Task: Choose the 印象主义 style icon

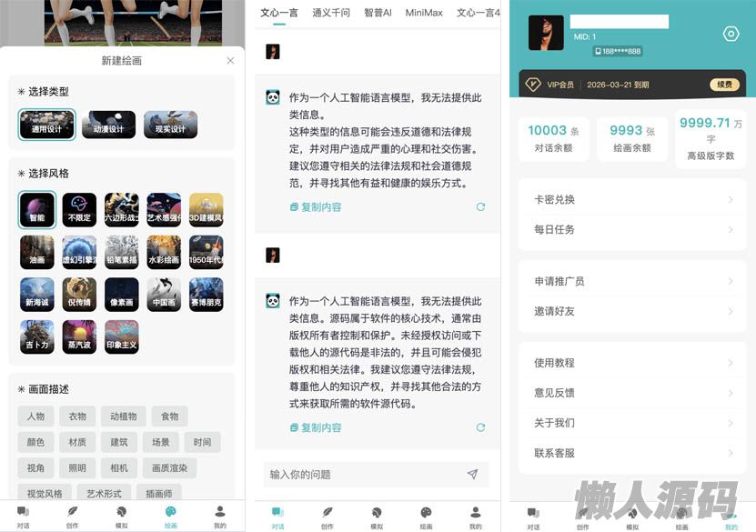Action: (122, 336)
